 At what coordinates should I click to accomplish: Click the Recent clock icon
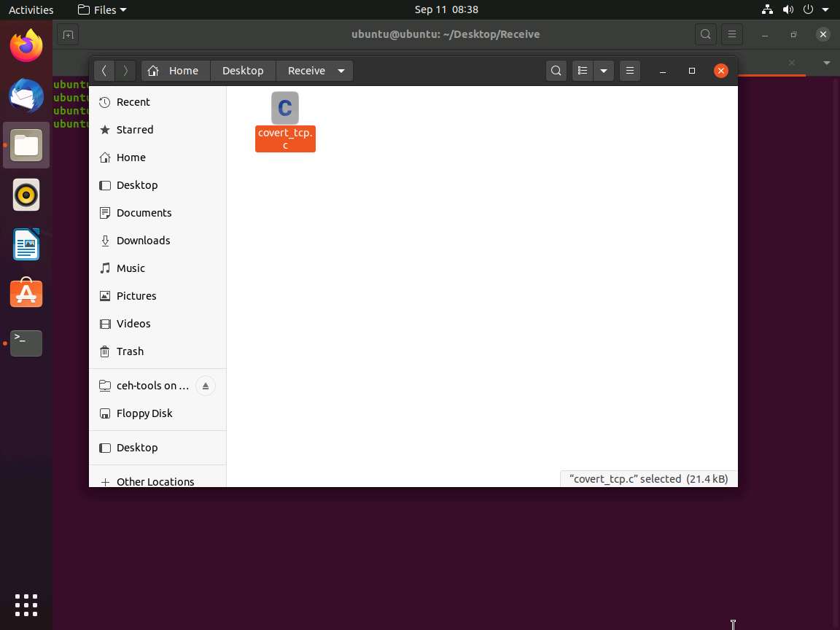click(105, 102)
